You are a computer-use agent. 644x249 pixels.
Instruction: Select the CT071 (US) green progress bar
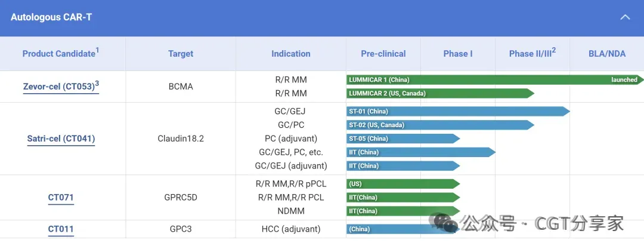403,183
